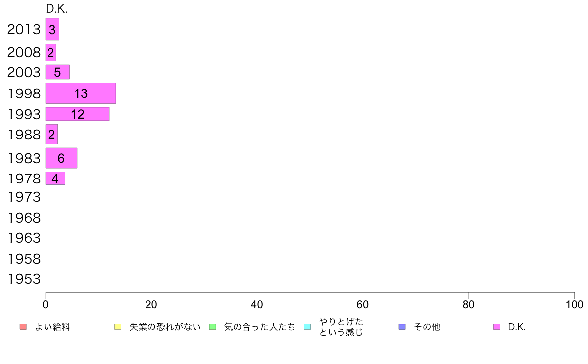Select the 1988 bar showing 2
The height and width of the screenshot is (364, 588).
[x=52, y=134]
